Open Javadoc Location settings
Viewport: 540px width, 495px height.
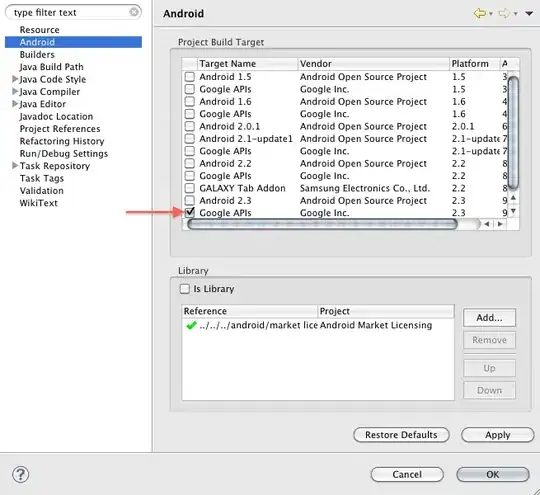tap(56, 116)
